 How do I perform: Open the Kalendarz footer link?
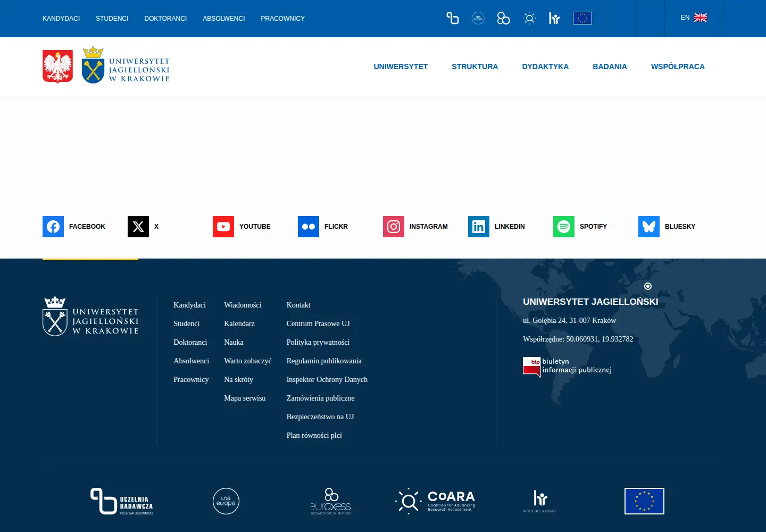tap(239, 323)
